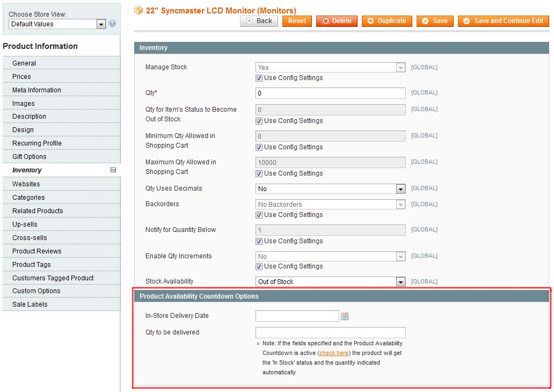Viewport: 554px width, 392px height.
Task: Select the Inventory tab
Action: (62, 170)
